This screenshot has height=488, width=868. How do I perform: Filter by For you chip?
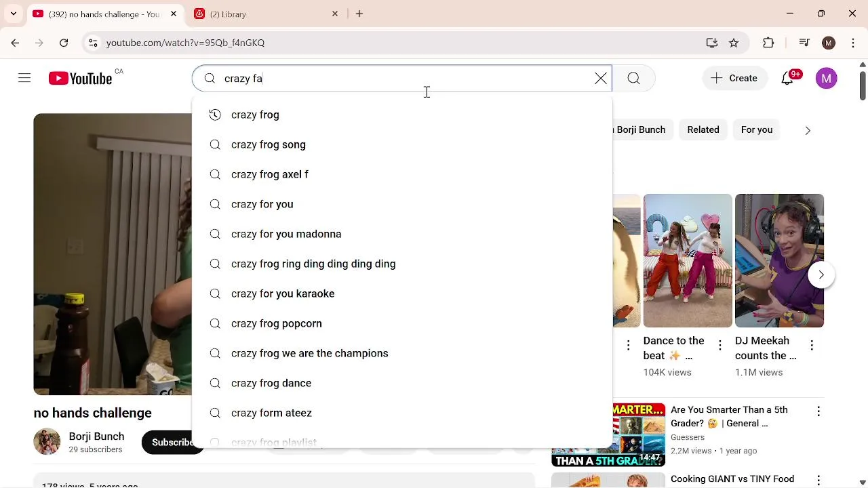(x=757, y=129)
